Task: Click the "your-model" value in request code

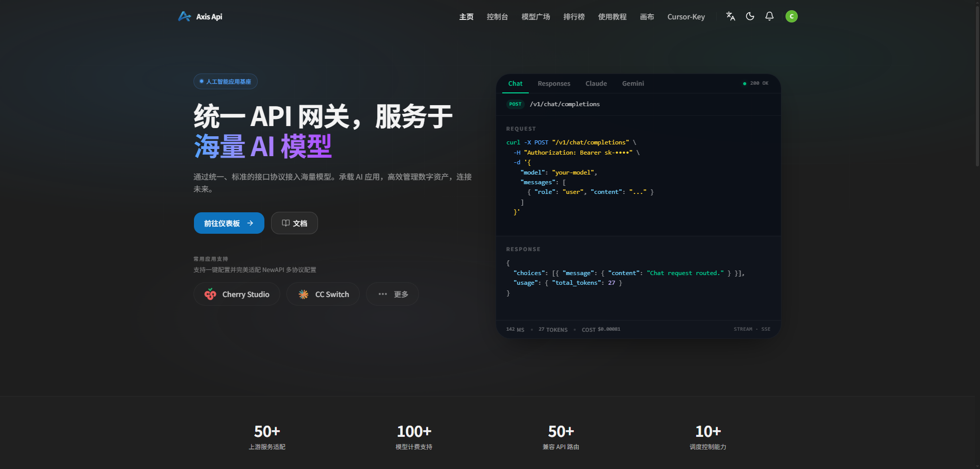Action: tap(573, 172)
